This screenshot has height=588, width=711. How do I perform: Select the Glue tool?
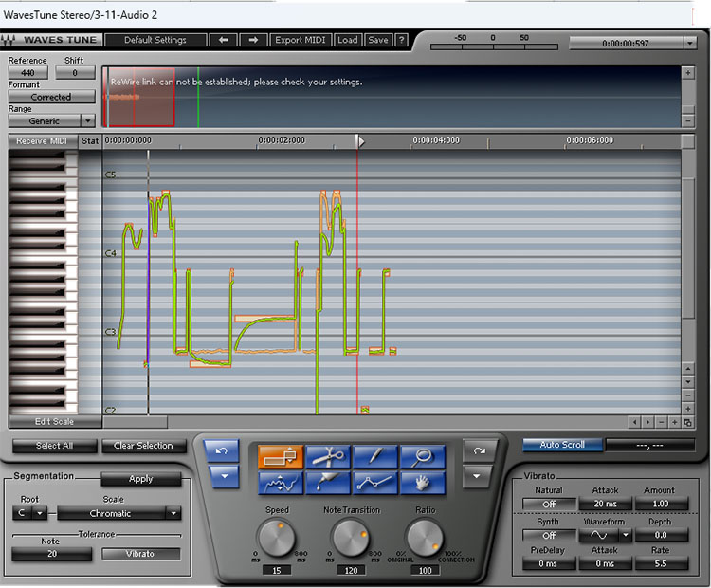[x=328, y=483]
